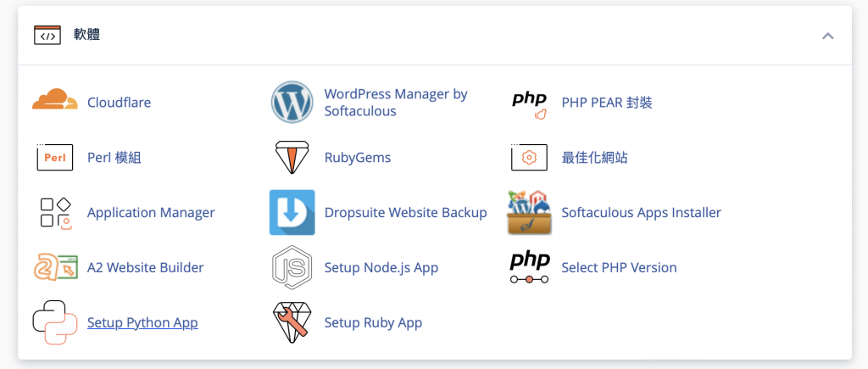868x369 pixels.
Task: Open the Setup Ruby App link
Action: (x=373, y=322)
